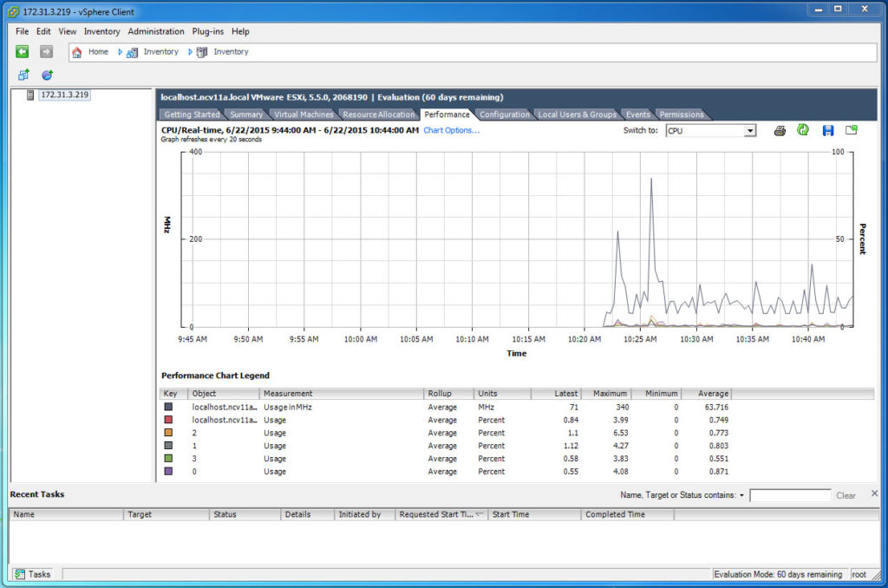The width and height of the screenshot is (888, 588).
Task: Click the Clear filter button
Action: click(x=846, y=496)
